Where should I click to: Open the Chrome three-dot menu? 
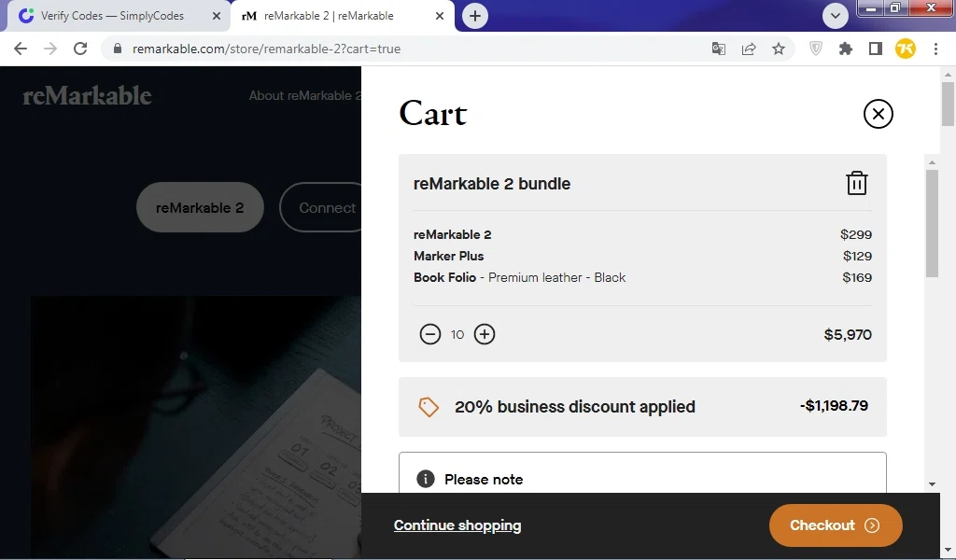935,49
